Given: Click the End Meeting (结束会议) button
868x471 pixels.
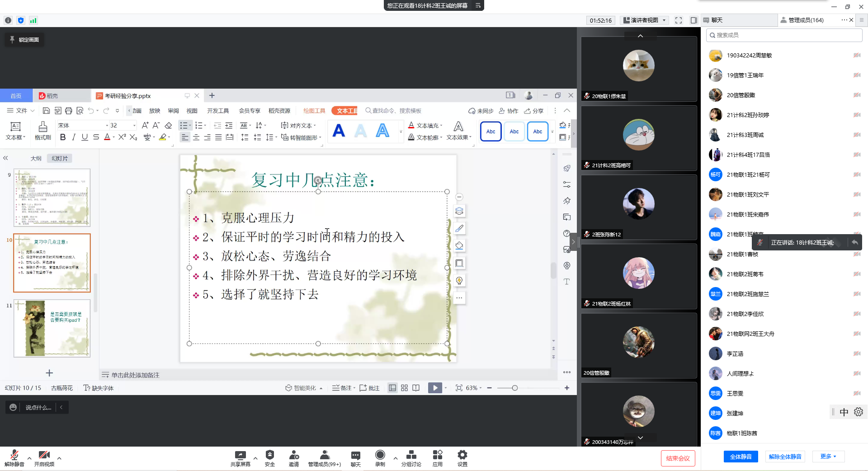Looking at the screenshot, I should tap(678, 458).
